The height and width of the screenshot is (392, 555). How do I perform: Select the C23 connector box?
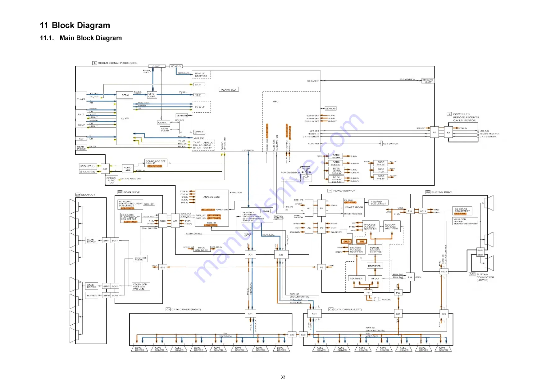coord(444,314)
